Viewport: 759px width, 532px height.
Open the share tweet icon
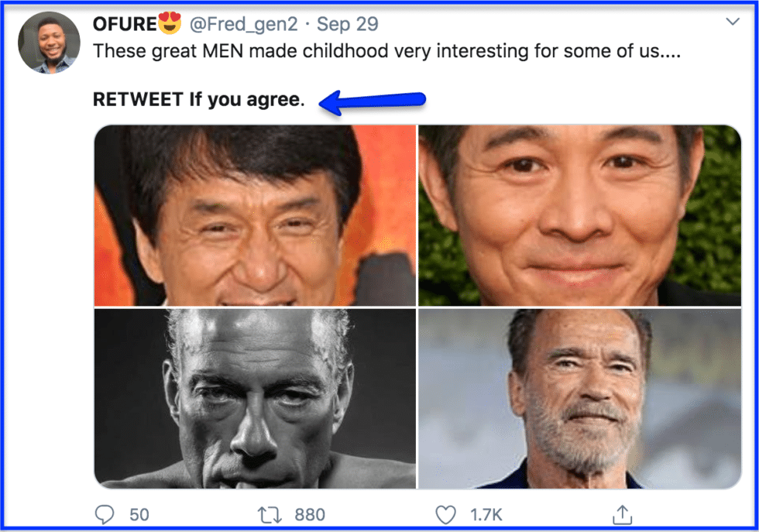coord(623,514)
